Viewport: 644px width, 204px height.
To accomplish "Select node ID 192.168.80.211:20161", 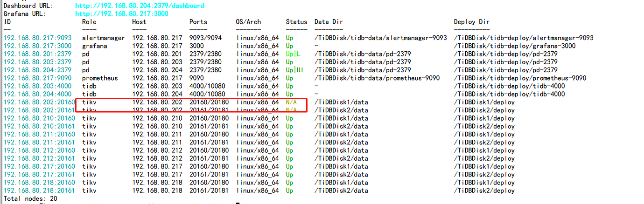I will coord(39,143).
